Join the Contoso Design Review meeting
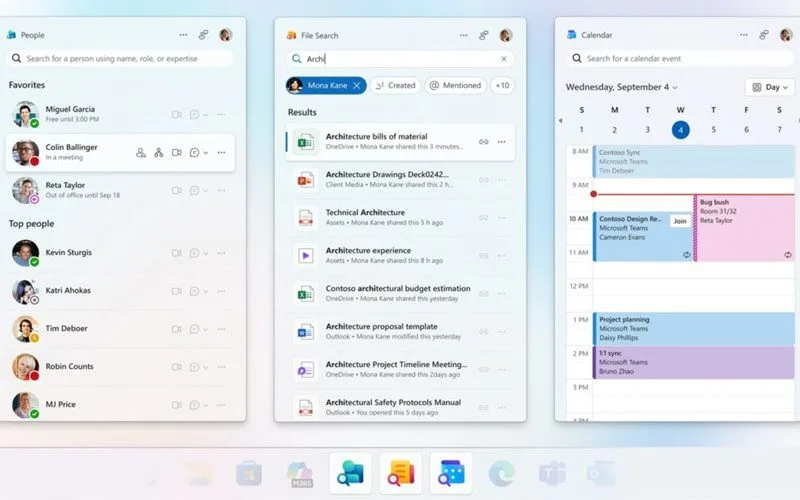800x500 pixels. tap(680, 221)
